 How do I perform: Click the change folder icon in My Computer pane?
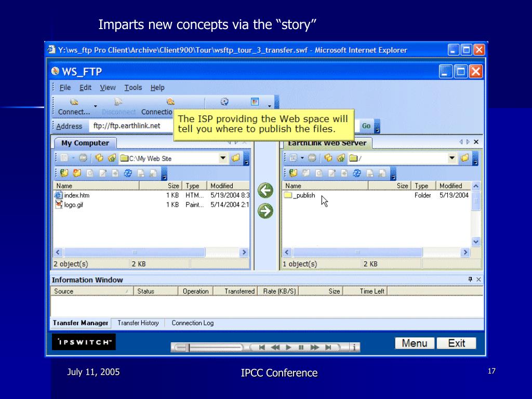99,158
